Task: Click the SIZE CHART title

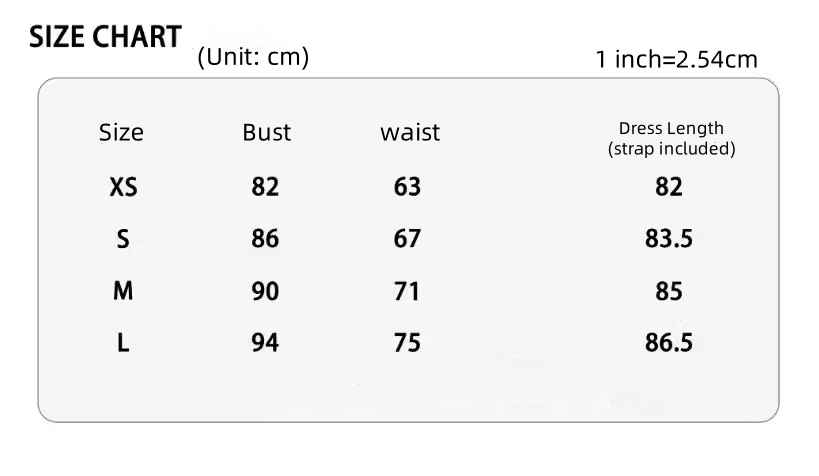Action: tap(105, 37)
